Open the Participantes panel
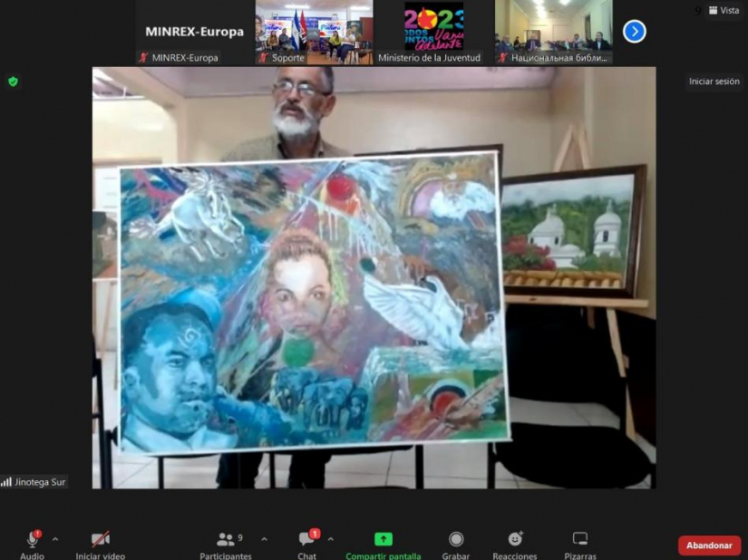This screenshot has width=748, height=560. point(225,545)
